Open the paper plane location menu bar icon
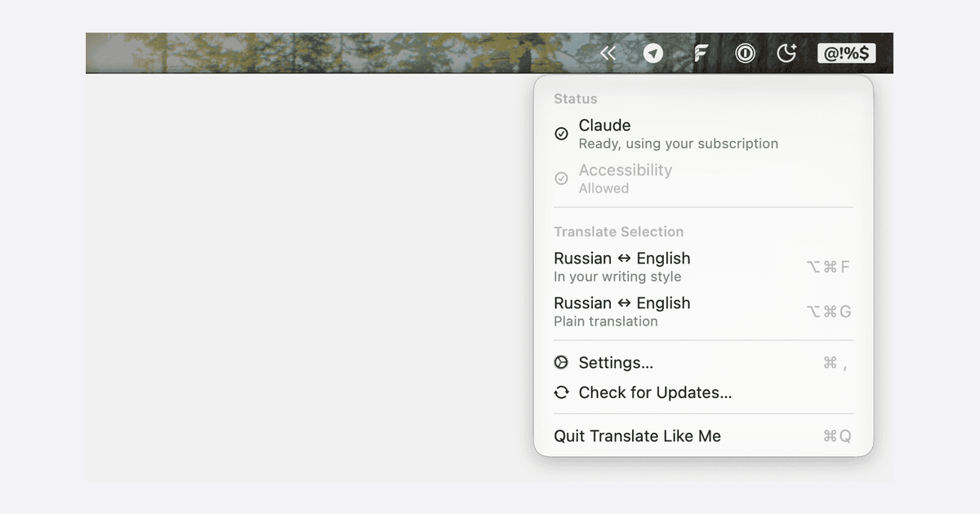The image size is (980, 514). 653,54
